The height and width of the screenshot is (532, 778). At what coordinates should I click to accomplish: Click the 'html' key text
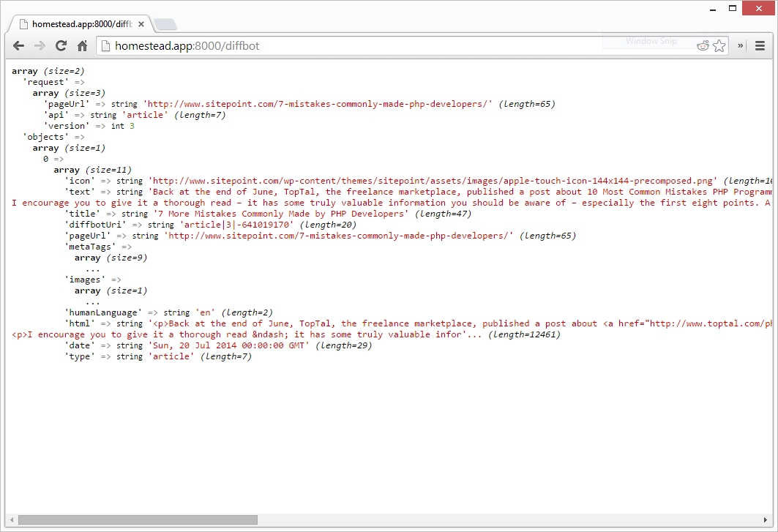(79, 323)
